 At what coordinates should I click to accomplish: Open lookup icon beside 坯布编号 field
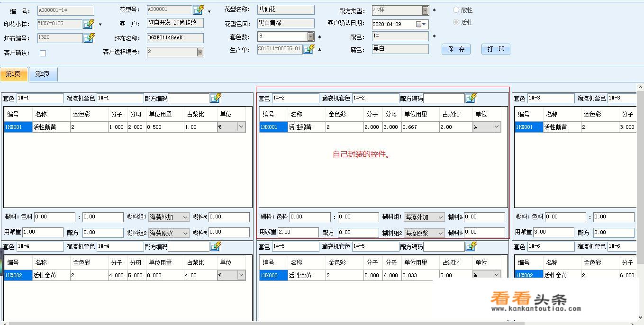89,38
